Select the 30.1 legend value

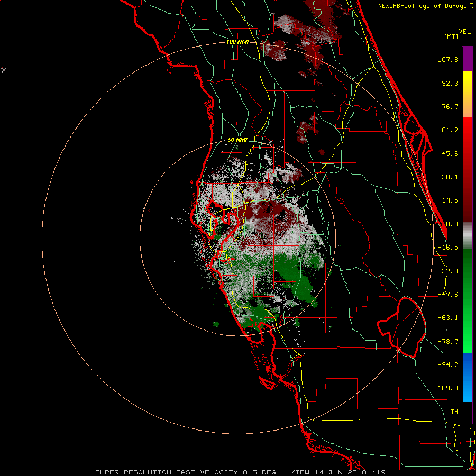point(450,177)
